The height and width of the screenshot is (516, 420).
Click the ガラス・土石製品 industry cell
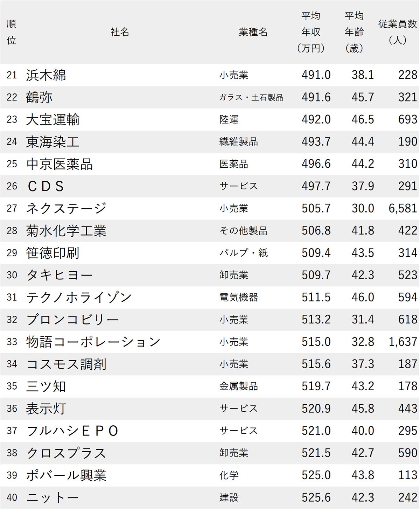tap(251, 97)
